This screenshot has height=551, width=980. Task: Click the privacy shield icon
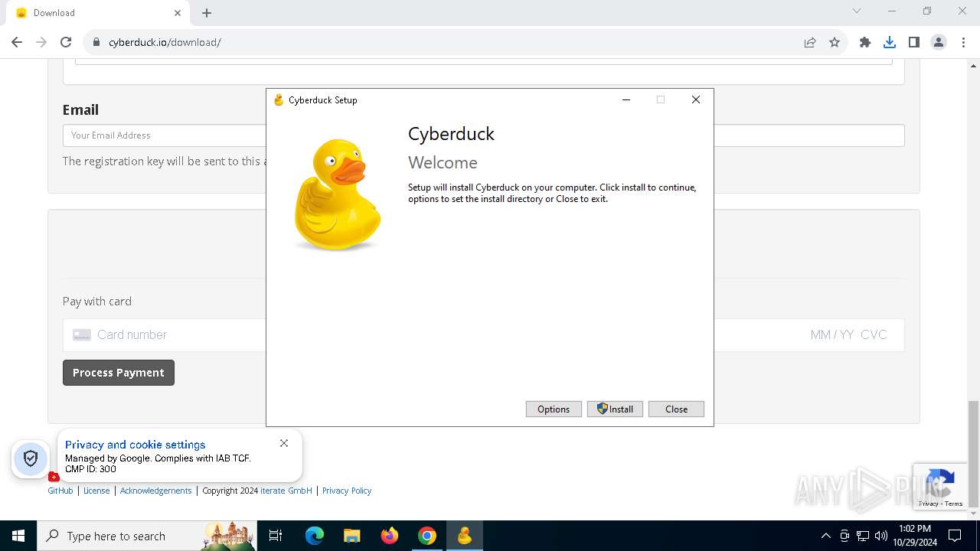(31, 458)
